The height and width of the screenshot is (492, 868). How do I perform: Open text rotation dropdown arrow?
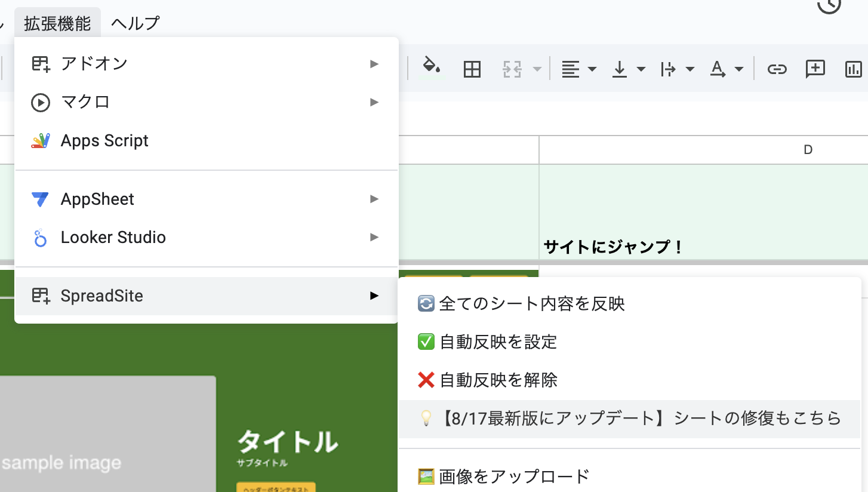[739, 69]
